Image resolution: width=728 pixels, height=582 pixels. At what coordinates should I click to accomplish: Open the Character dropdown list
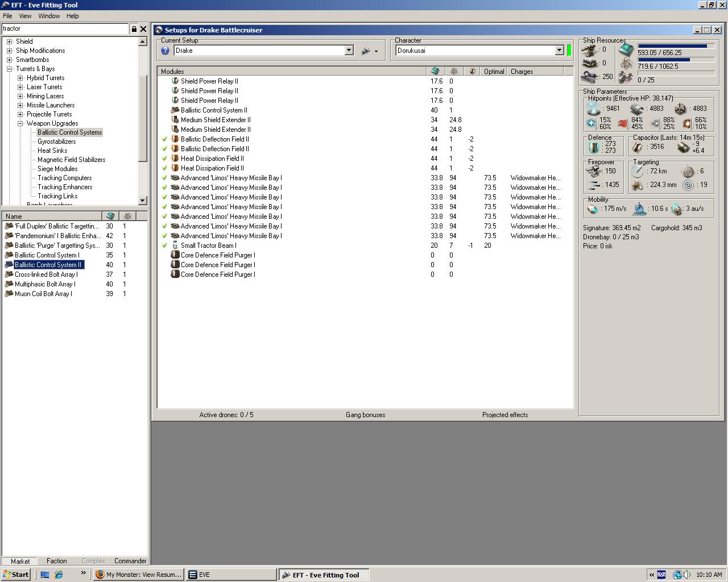click(559, 51)
